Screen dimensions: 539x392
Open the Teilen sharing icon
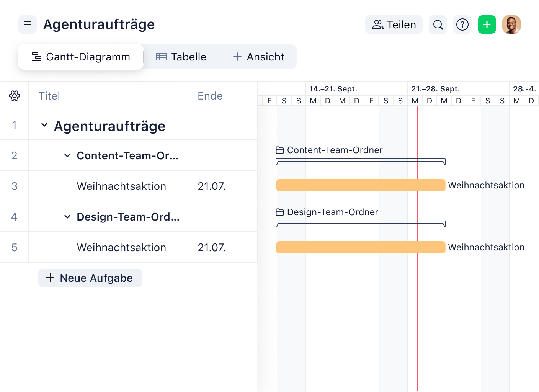pyautogui.click(x=378, y=24)
